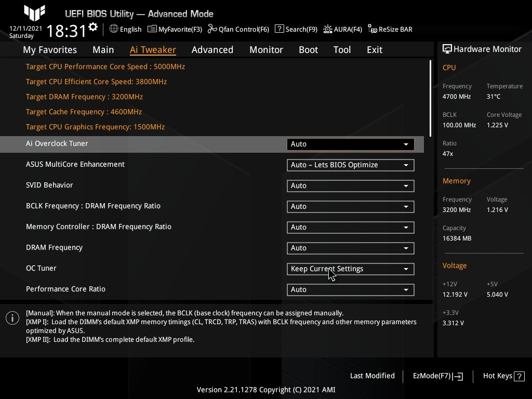Screen dimensions: 532x399
Task: Click the Last Modified button
Action: point(372,376)
